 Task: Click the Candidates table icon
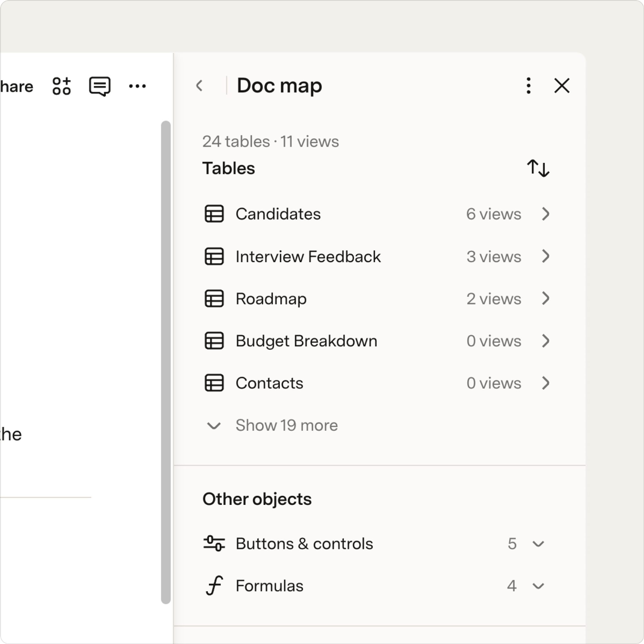coord(214,214)
